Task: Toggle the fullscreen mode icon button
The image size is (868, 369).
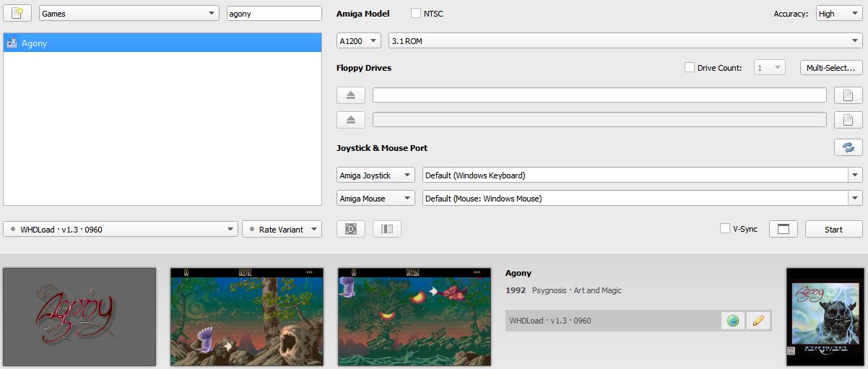Action: point(783,229)
